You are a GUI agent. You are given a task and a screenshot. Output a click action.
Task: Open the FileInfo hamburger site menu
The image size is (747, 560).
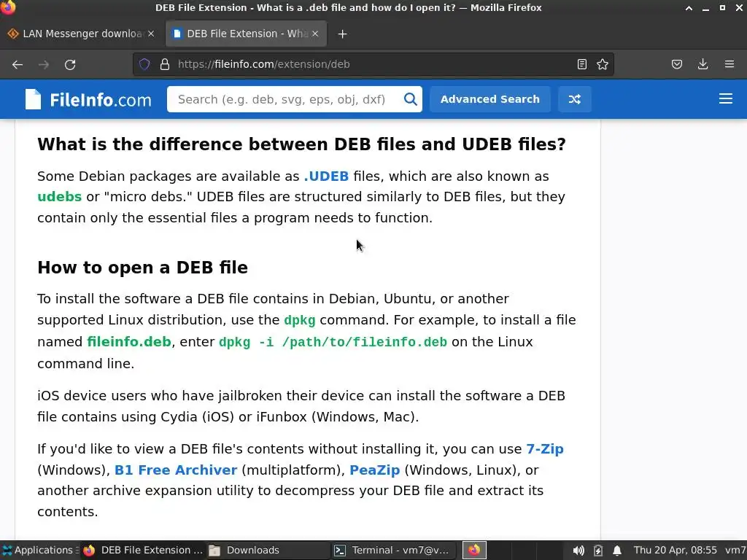(726, 98)
